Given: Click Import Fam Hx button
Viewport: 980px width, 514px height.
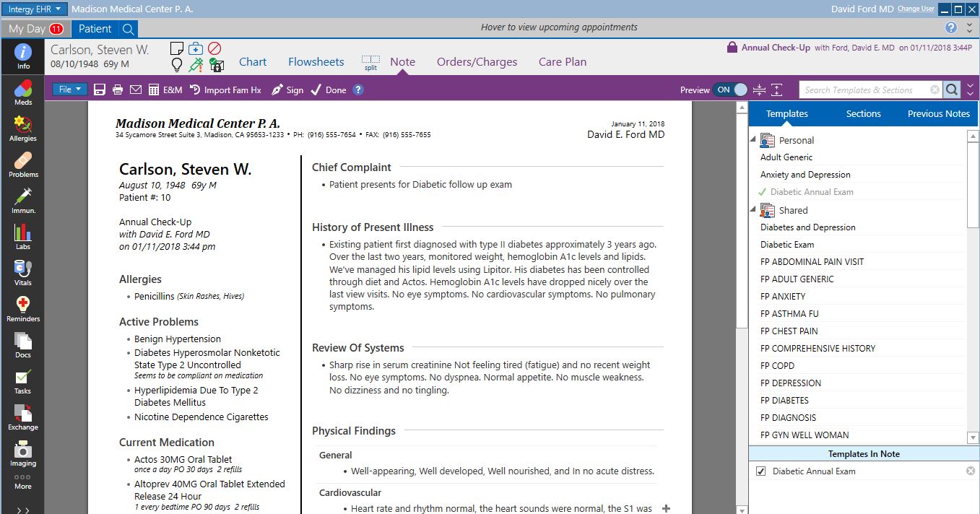Looking at the screenshot, I should 225,90.
